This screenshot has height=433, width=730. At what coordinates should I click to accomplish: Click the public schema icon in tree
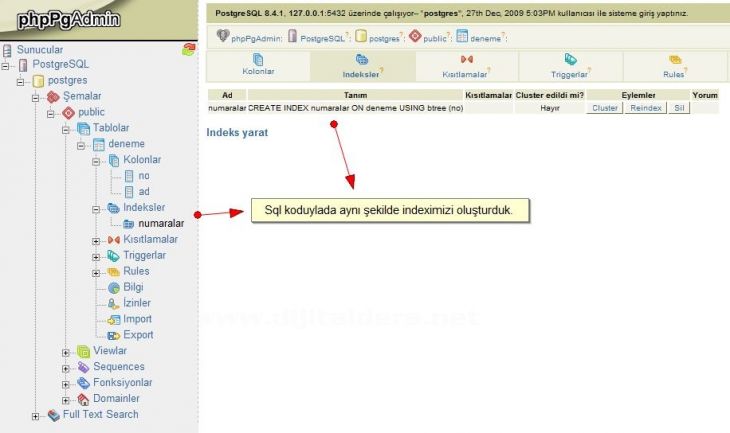coord(68,113)
